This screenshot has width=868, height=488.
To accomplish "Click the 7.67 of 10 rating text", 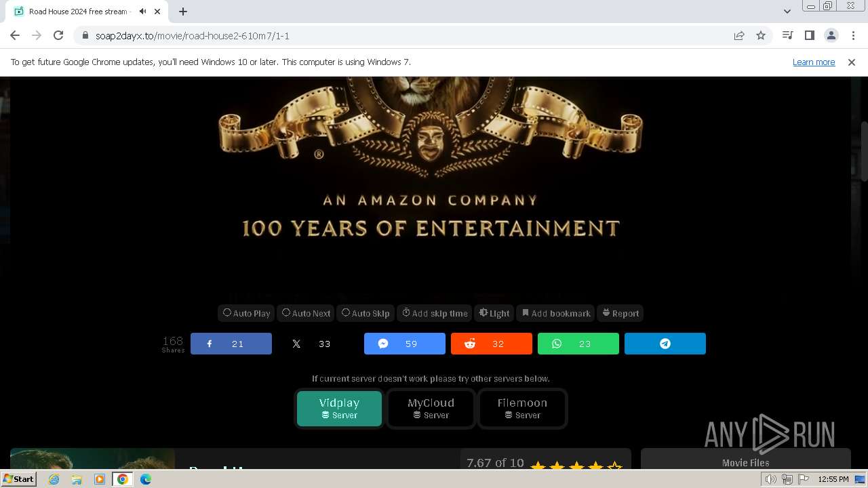I will (x=495, y=463).
